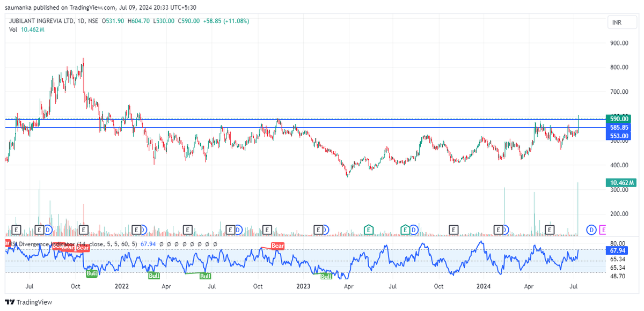This screenshot has width=644, height=311.
Task: Click the earnings E marker after Oct 2023
Action: 453,229
